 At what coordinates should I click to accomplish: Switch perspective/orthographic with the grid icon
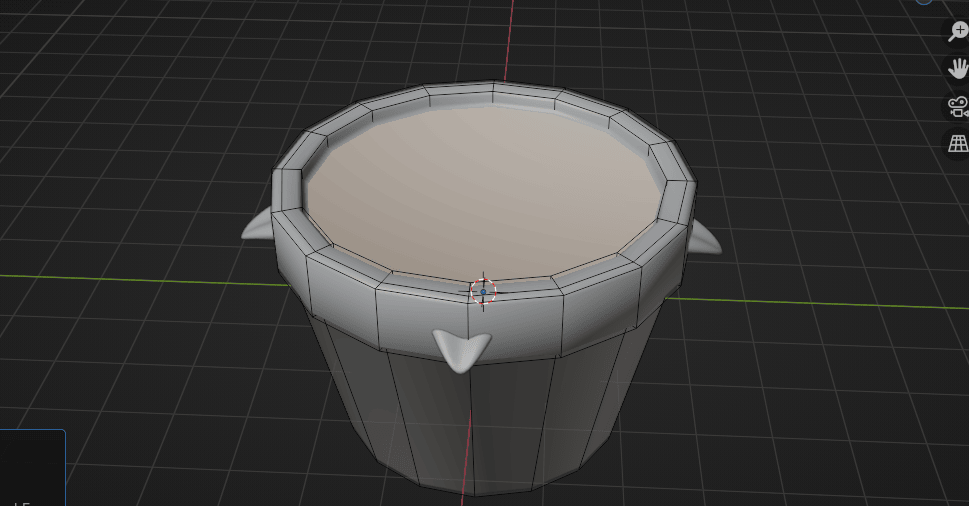[957, 143]
